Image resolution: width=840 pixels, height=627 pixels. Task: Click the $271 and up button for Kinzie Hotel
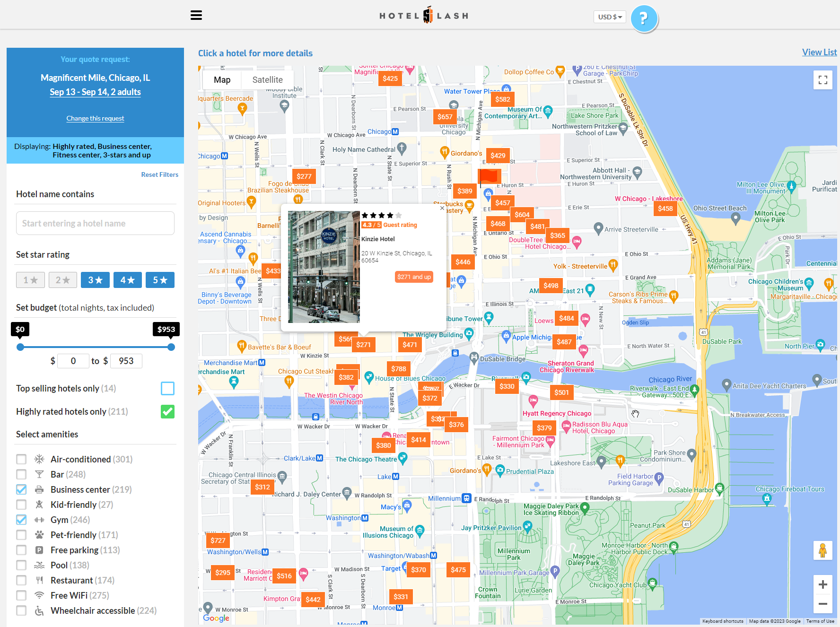414,277
